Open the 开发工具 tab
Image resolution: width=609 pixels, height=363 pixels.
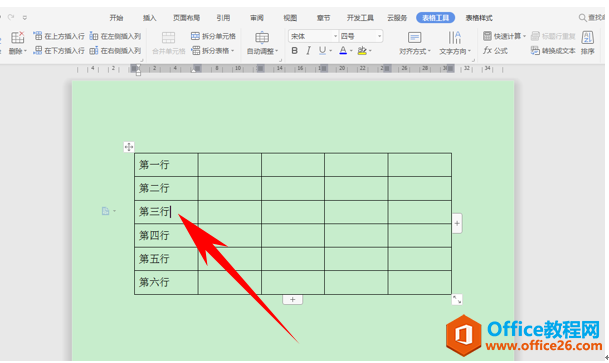coord(360,17)
